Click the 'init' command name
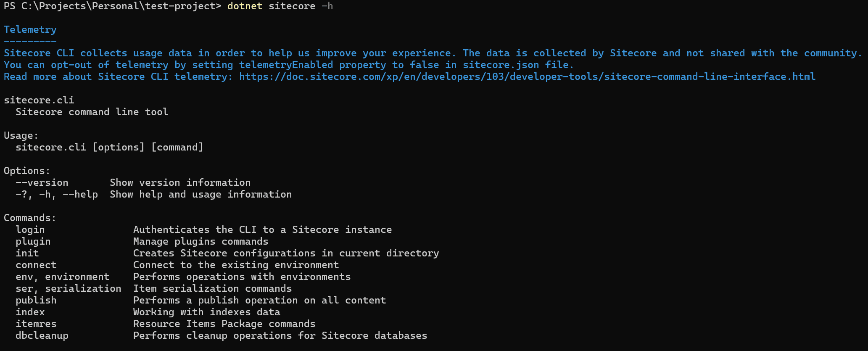Viewport: 868px width, 351px height. pos(27,253)
